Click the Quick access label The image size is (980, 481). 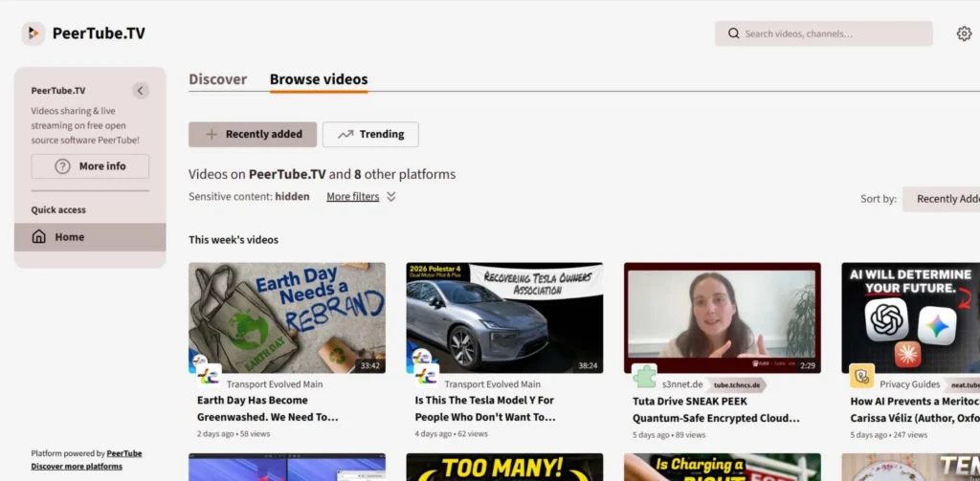click(x=58, y=209)
